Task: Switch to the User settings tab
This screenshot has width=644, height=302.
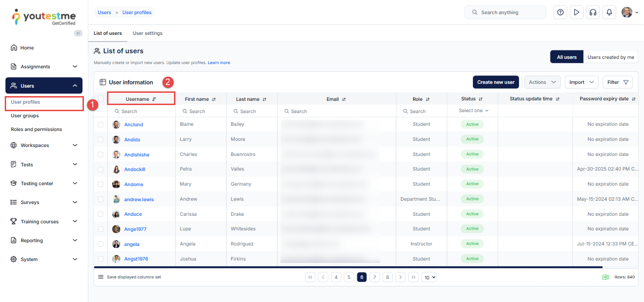Action: click(x=148, y=33)
